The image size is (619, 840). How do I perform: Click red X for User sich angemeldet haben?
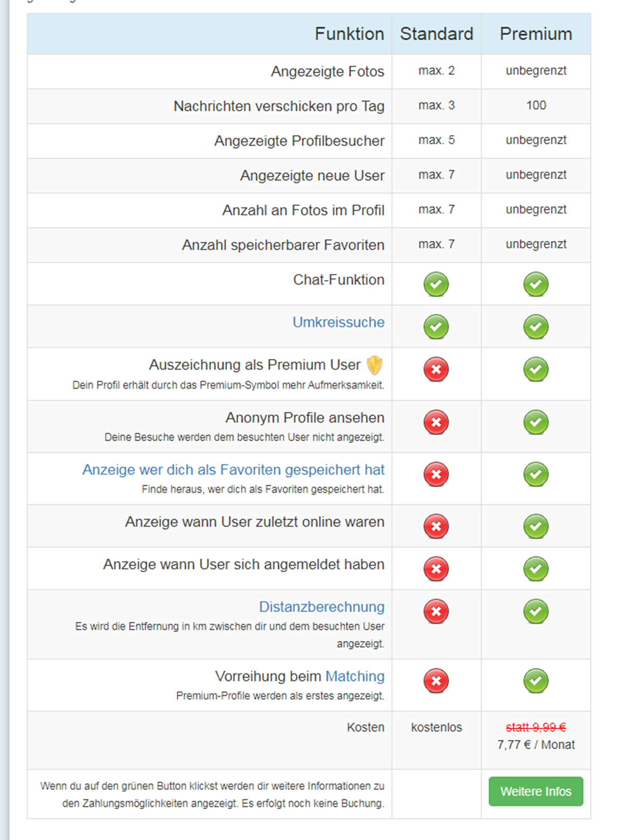pyautogui.click(x=436, y=569)
